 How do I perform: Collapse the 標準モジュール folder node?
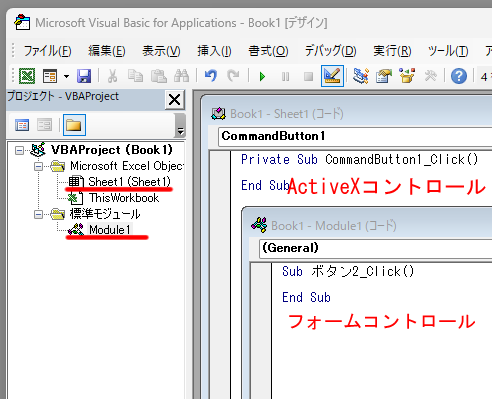[39, 214]
